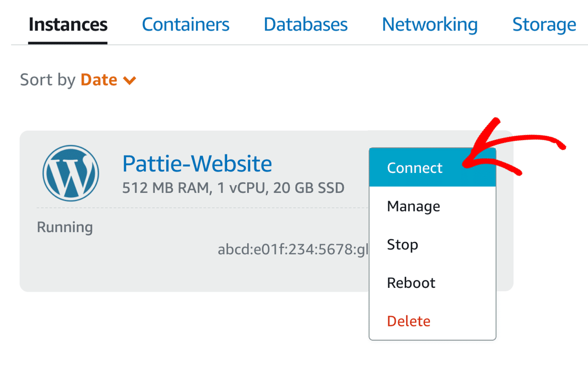This screenshot has width=588, height=367.
Task: Open the Storage tab
Action: point(544,25)
